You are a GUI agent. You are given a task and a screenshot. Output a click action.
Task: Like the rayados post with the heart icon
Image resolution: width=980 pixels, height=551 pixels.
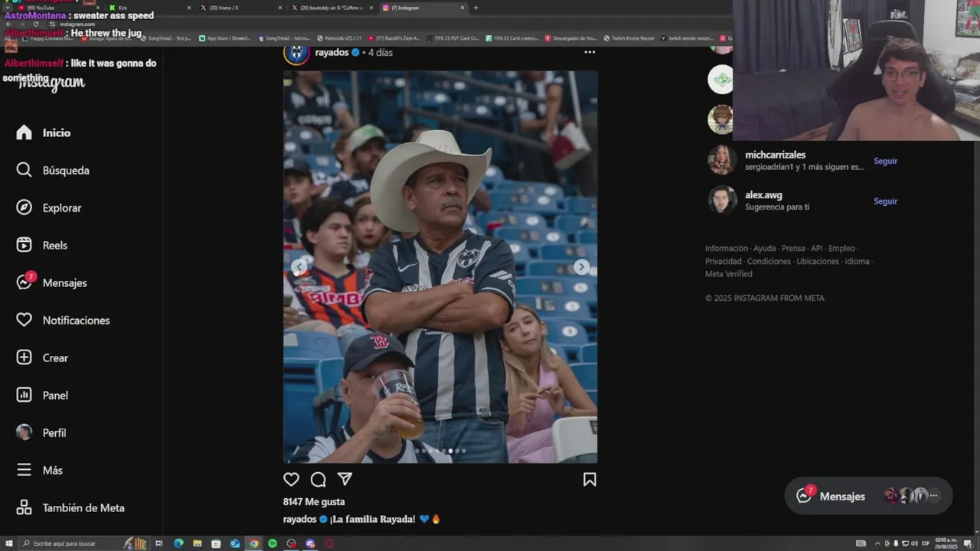291,479
